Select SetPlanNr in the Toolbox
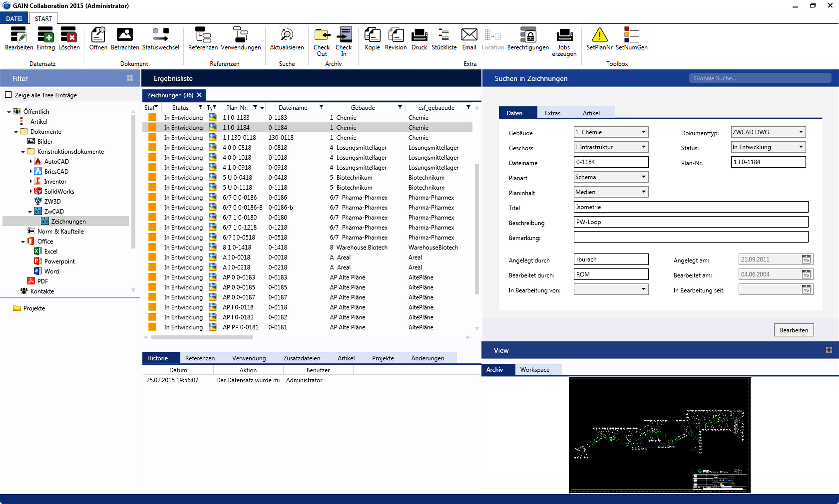Viewport: 839px width, 504px height. 599,39
